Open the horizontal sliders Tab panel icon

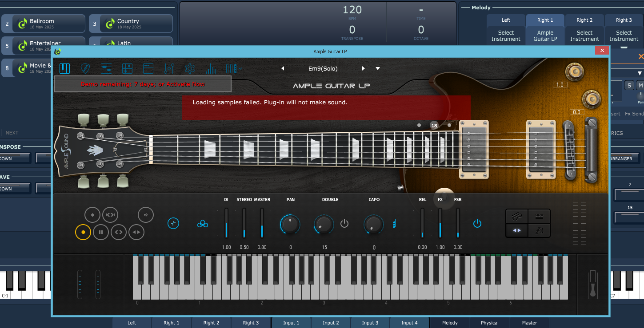(107, 68)
